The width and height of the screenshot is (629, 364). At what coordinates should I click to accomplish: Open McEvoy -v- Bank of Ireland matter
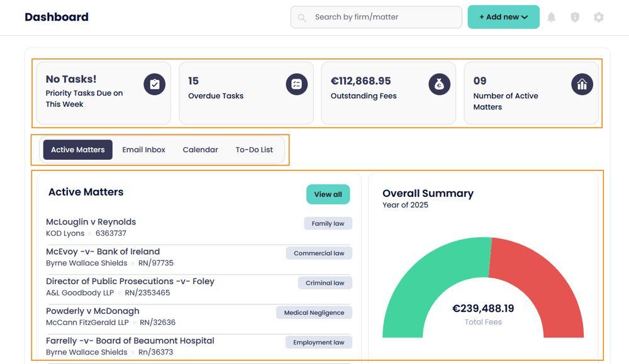click(x=103, y=251)
